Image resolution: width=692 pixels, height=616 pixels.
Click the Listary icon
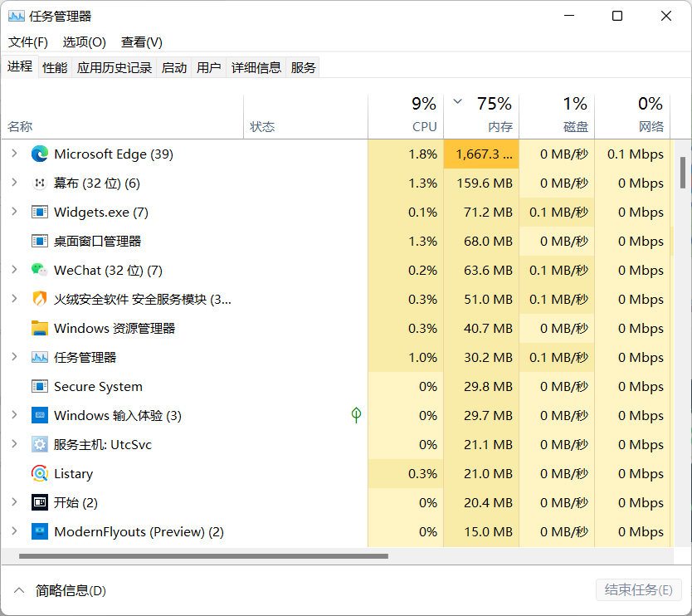(x=40, y=473)
